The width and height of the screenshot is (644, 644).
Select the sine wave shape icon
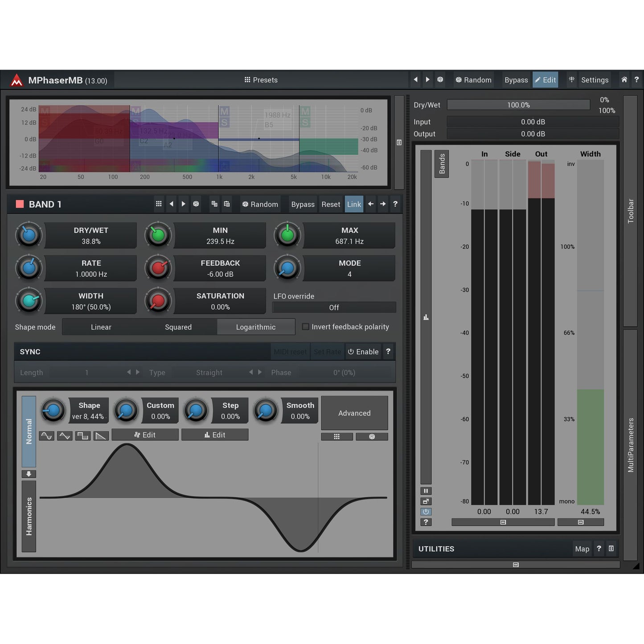tap(46, 435)
